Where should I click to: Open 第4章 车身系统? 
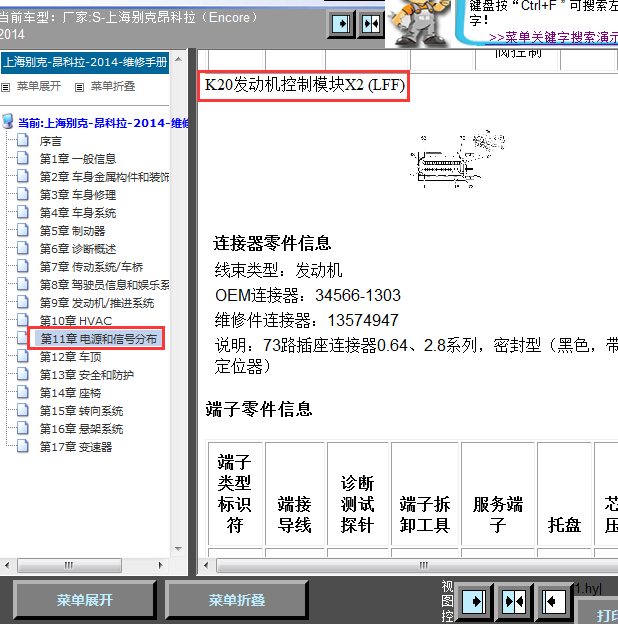78,213
